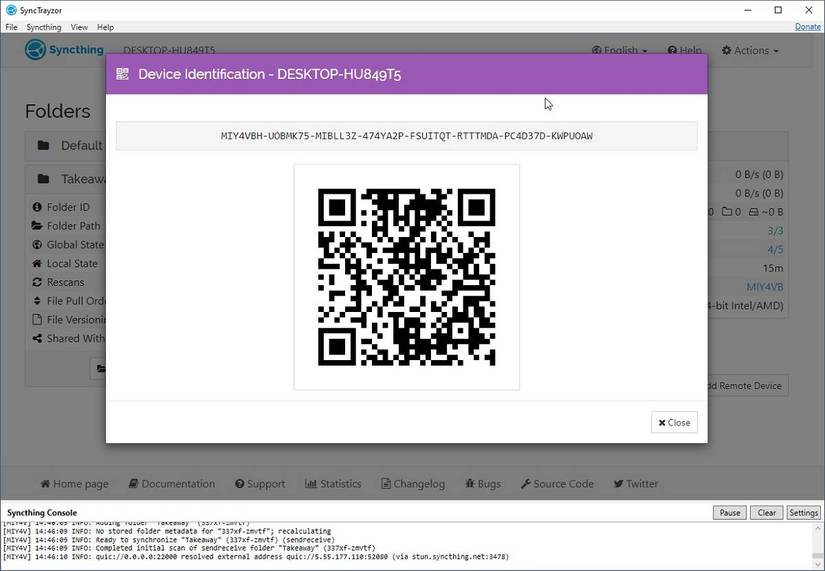Click Add Remote Device button
Image resolution: width=825 pixels, height=571 pixels.
(x=747, y=386)
